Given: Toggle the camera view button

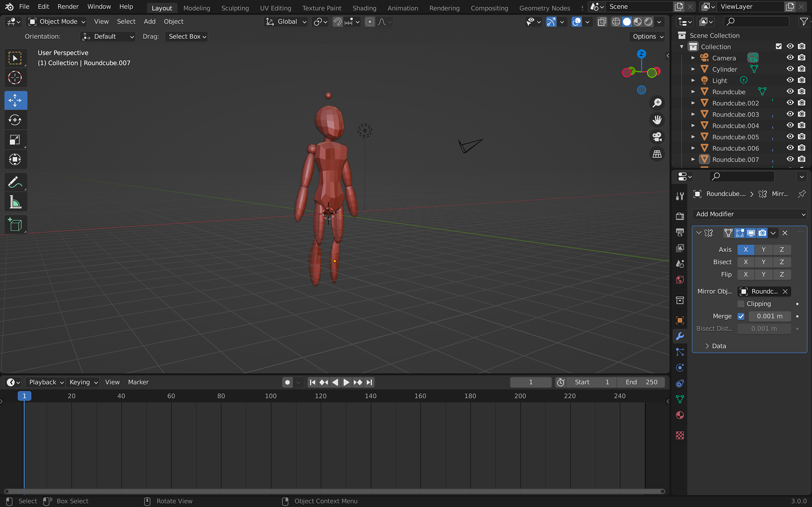Looking at the screenshot, I should point(657,137).
